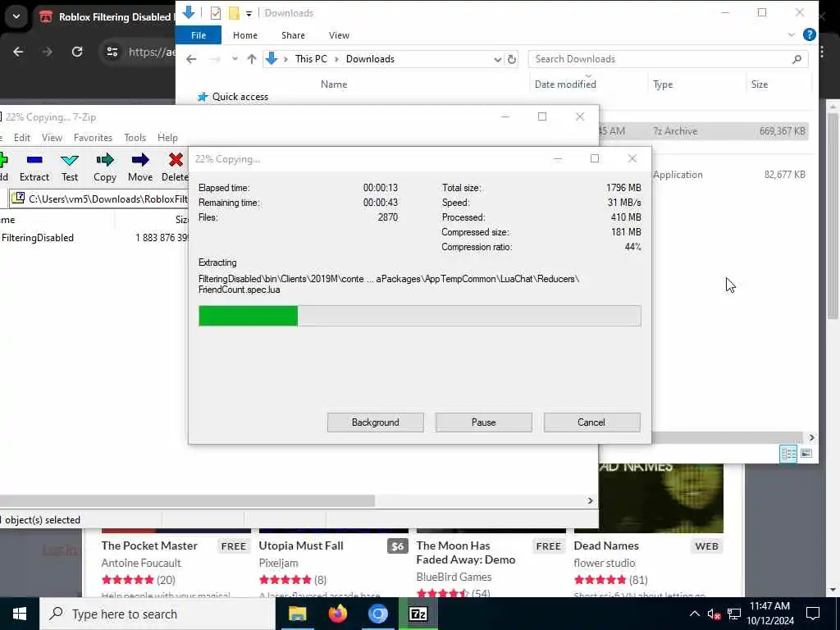Open The Moon Has Faded Away: Demo
Image resolution: width=840 pixels, height=630 pixels.
(x=466, y=552)
